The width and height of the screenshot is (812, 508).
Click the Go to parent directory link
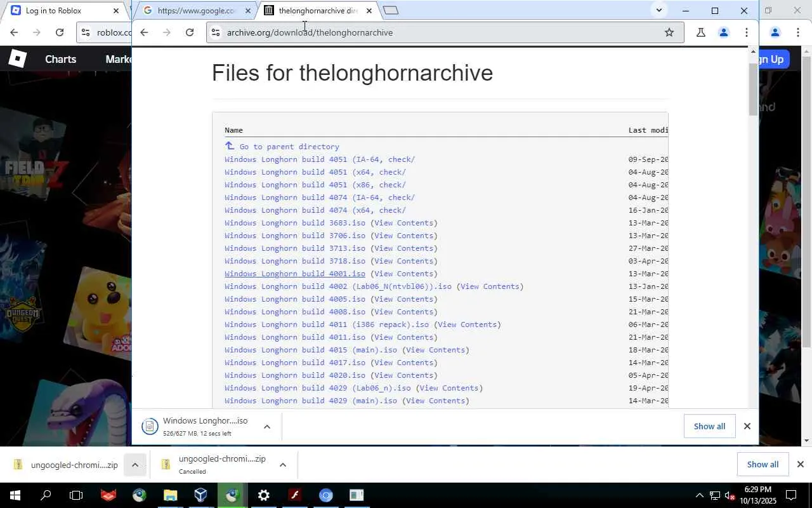[x=289, y=147]
